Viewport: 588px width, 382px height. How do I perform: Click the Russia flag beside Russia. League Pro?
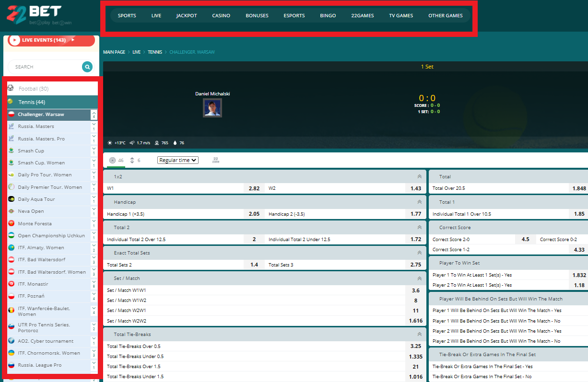coord(11,365)
